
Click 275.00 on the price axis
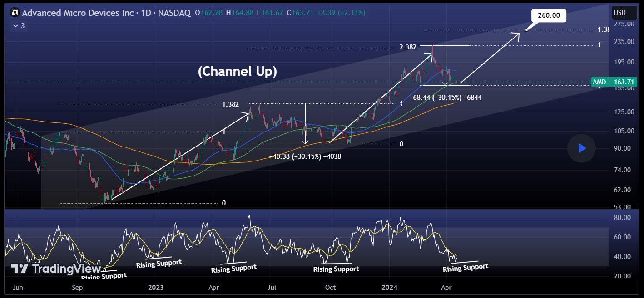pos(624,24)
